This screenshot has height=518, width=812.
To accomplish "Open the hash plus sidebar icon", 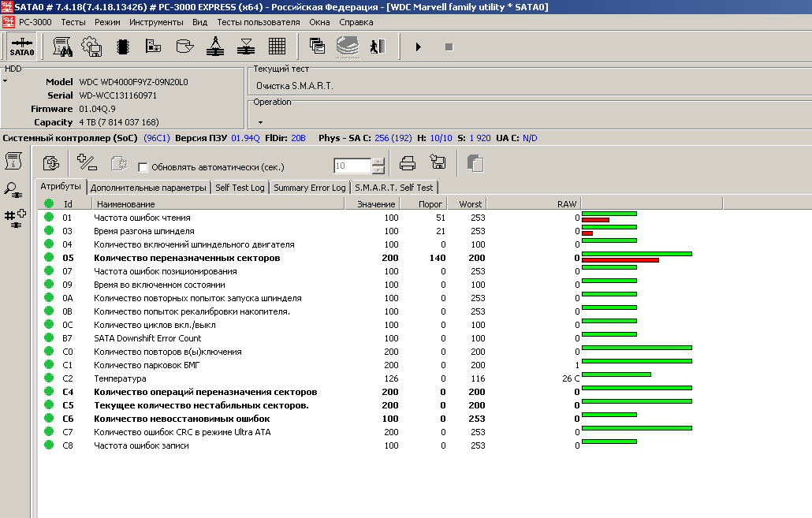I will point(15,219).
